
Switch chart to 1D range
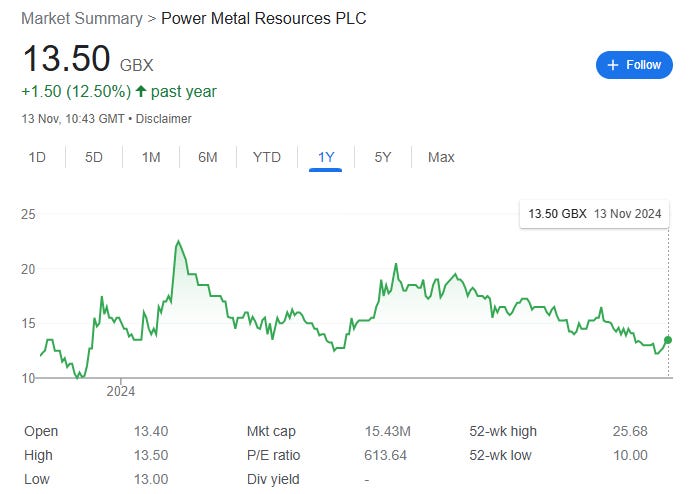coord(37,157)
